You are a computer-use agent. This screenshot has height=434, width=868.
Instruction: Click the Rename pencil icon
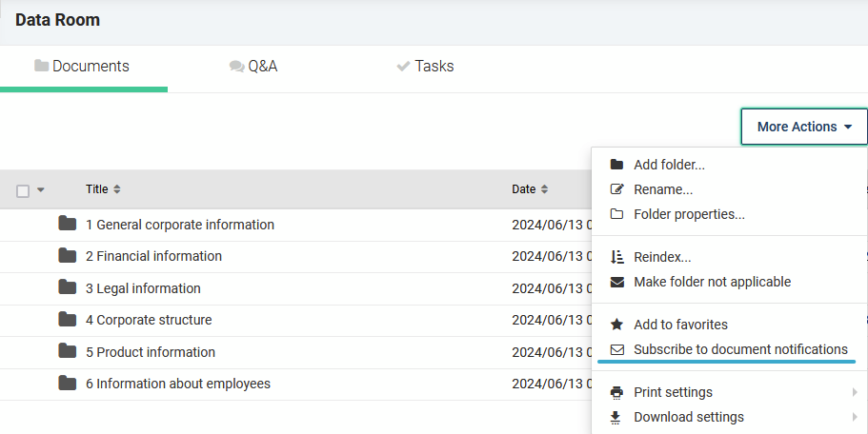(x=616, y=189)
